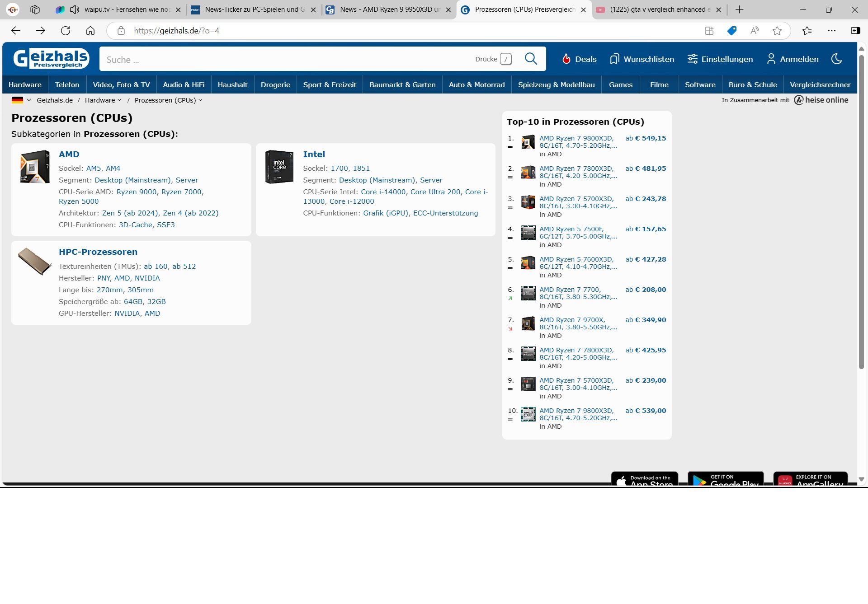The height and width of the screenshot is (604, 868).
Task: Add page to favorites star icon
Action: pos(777,31)
